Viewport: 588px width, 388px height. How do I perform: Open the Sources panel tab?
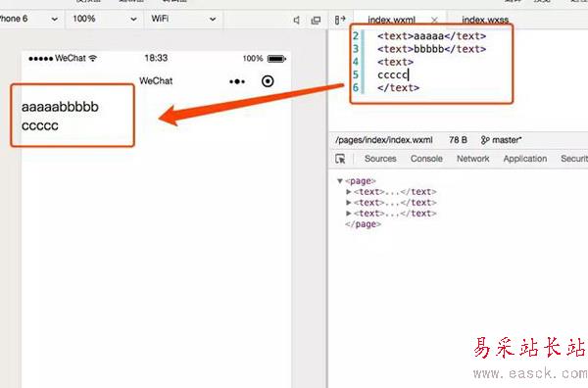(x=380, y=159)
